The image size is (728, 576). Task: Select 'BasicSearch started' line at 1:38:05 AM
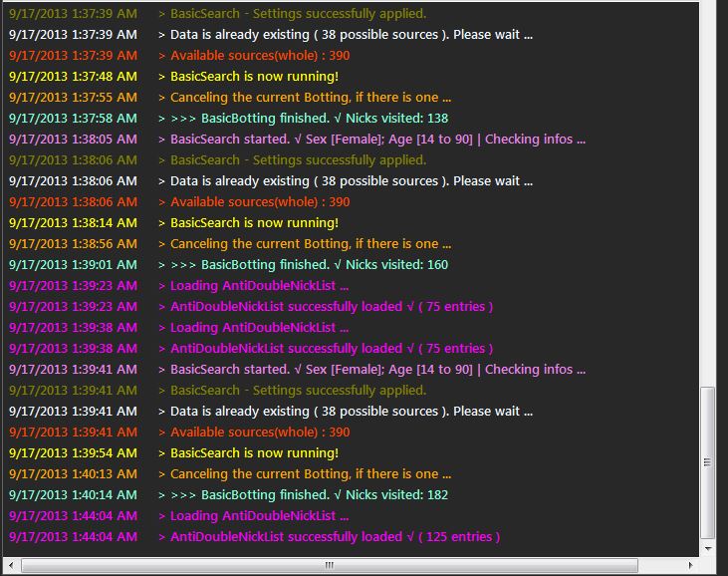tap(297, 140)
